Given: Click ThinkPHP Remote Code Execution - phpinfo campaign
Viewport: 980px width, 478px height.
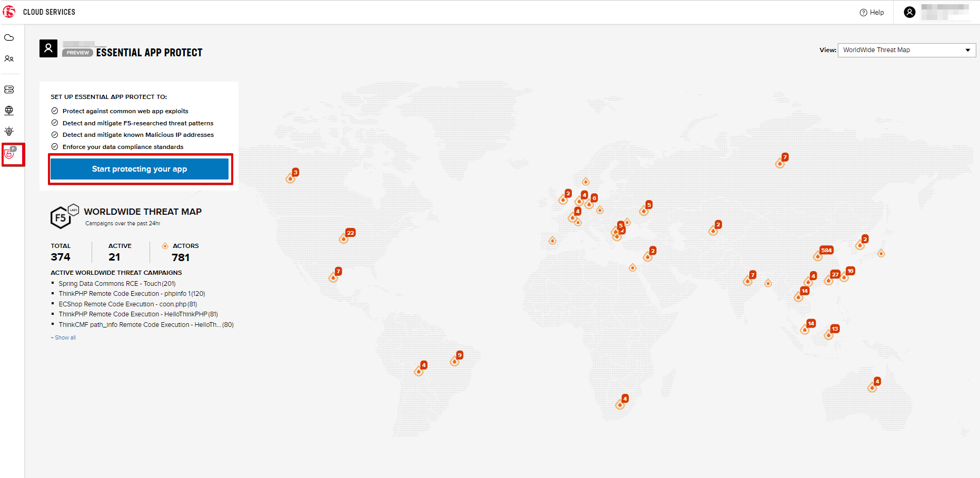Looking at the screenshot, I should click(x=132, y=294).
